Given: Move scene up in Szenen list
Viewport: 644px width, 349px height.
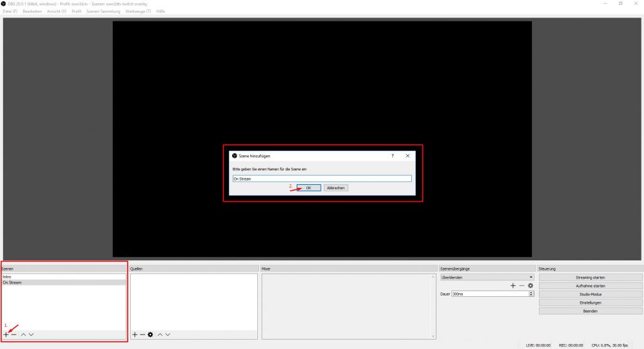Looking at the screenshot, I should [23, 335].
